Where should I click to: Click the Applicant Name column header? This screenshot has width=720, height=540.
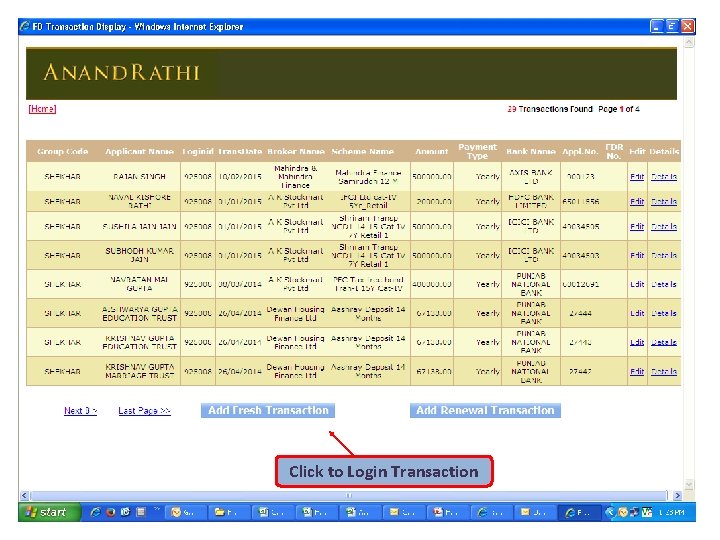(139, 151)
